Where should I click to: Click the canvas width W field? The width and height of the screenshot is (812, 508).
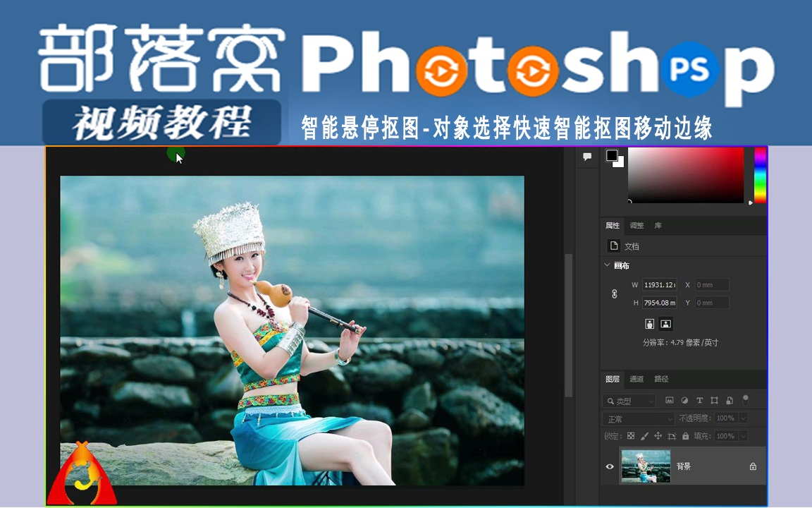pyautogui.click(x=659, y=284)
